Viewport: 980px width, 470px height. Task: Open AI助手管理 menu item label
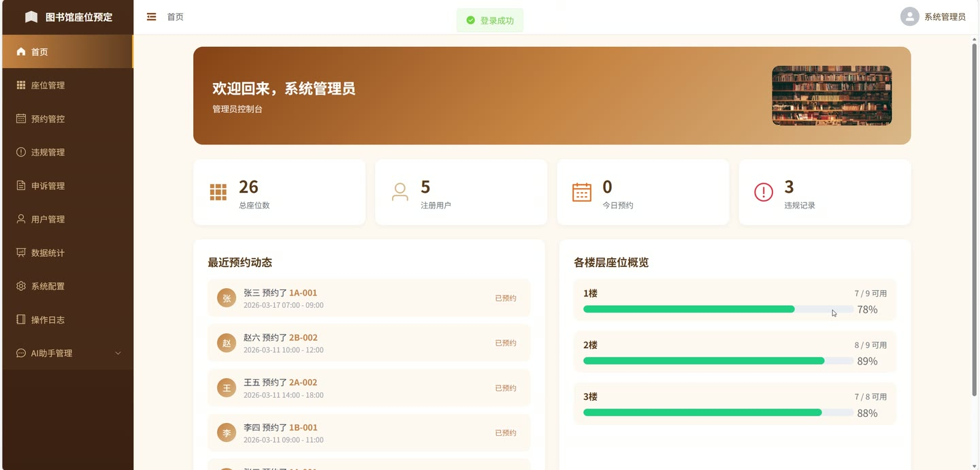click(x=52, y=353)
